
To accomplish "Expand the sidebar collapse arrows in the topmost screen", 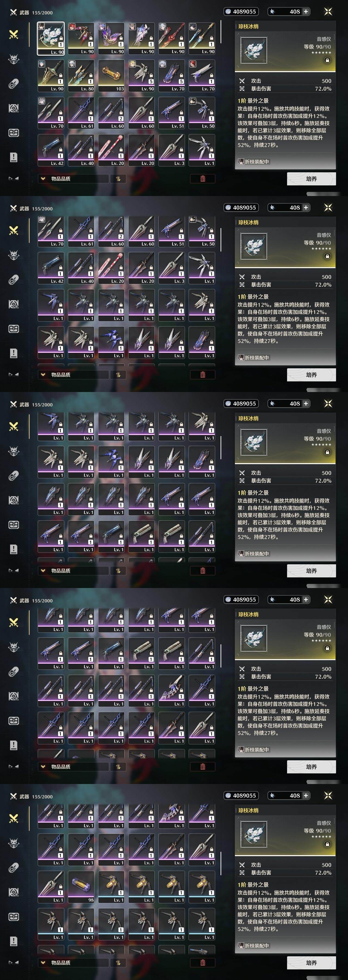I will point(14,178).
